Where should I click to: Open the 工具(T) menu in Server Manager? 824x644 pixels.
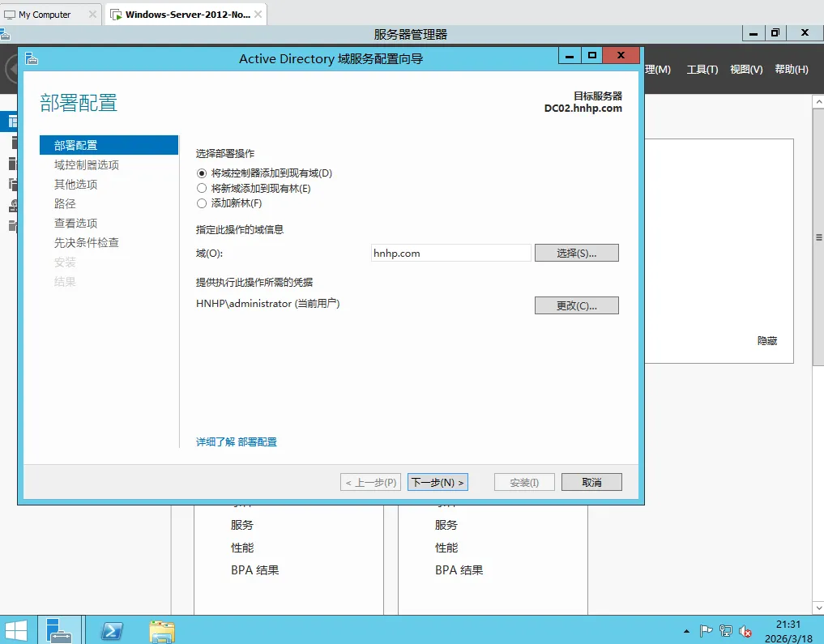[700, 70]
